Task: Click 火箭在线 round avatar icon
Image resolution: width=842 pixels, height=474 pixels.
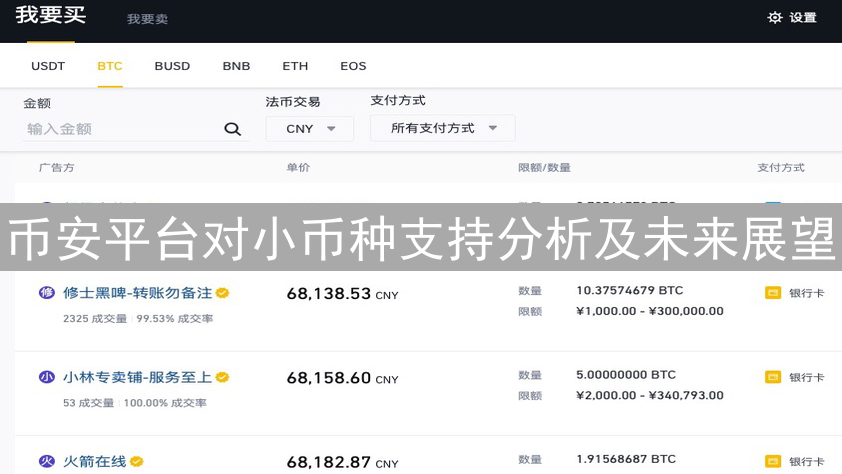Action: [47, 461]
